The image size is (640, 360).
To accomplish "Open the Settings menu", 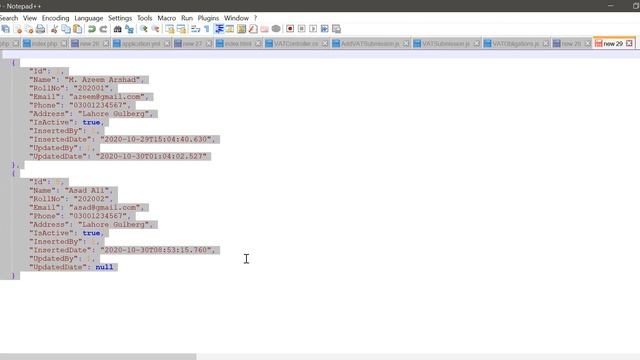I will click(120, 18).
